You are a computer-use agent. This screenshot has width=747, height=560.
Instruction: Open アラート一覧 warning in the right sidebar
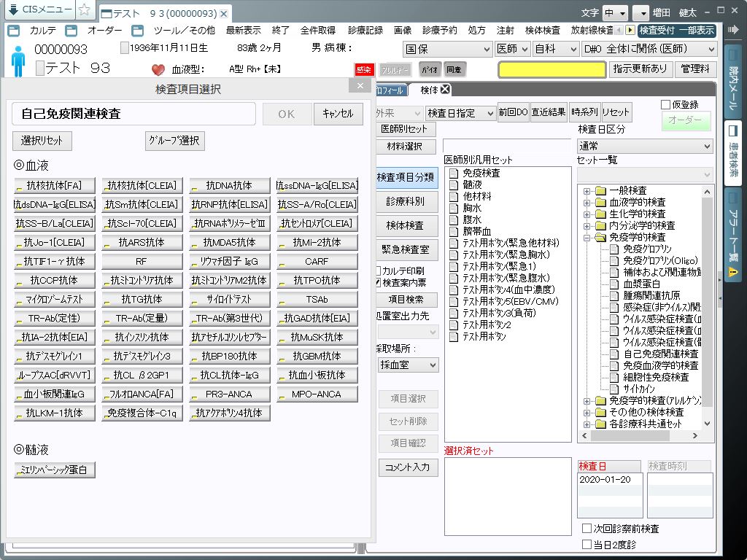tap(734, 233)
